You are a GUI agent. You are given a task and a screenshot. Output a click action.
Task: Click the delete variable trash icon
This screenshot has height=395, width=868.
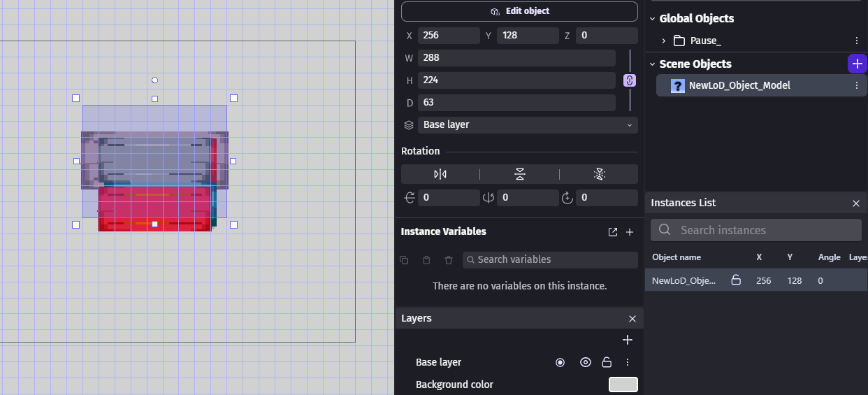coord(449,260)
